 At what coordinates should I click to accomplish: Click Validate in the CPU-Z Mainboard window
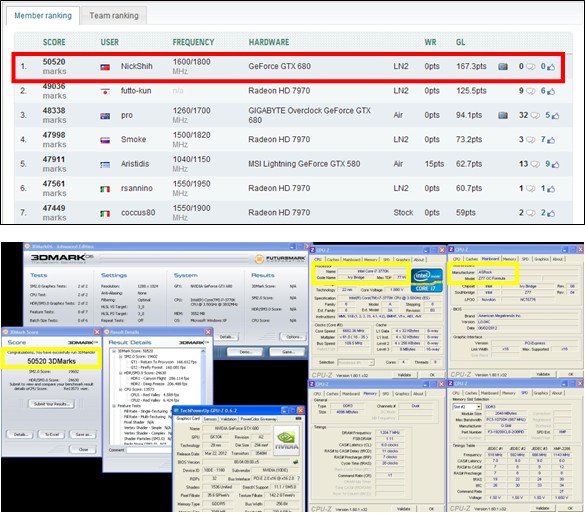pos(543,374)
